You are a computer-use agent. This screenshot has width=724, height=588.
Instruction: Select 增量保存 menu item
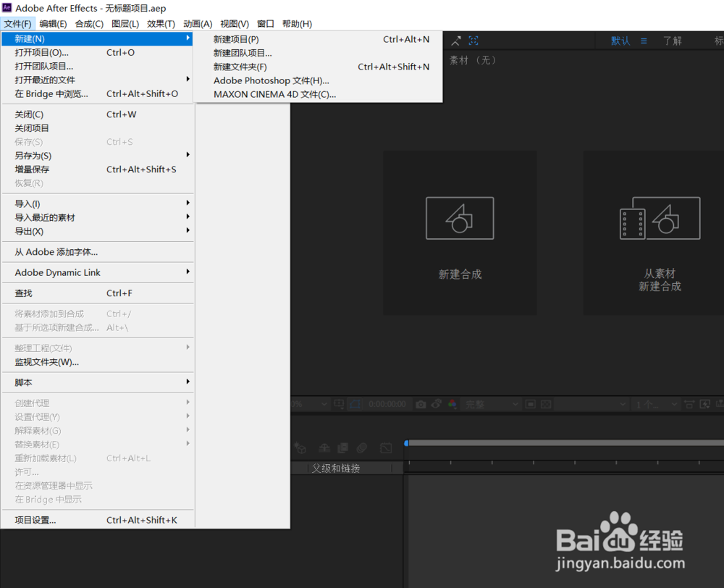pos(97,169)
